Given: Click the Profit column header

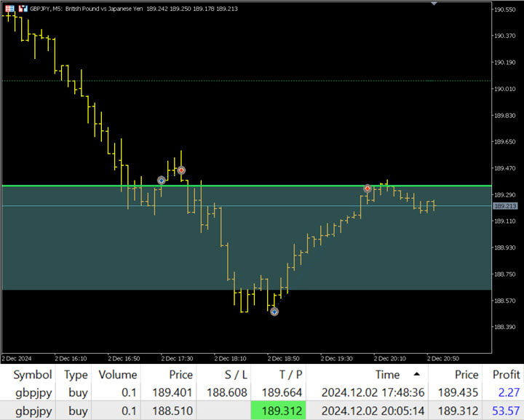Looking at the screenshot, I should click(x=506, y=374).
